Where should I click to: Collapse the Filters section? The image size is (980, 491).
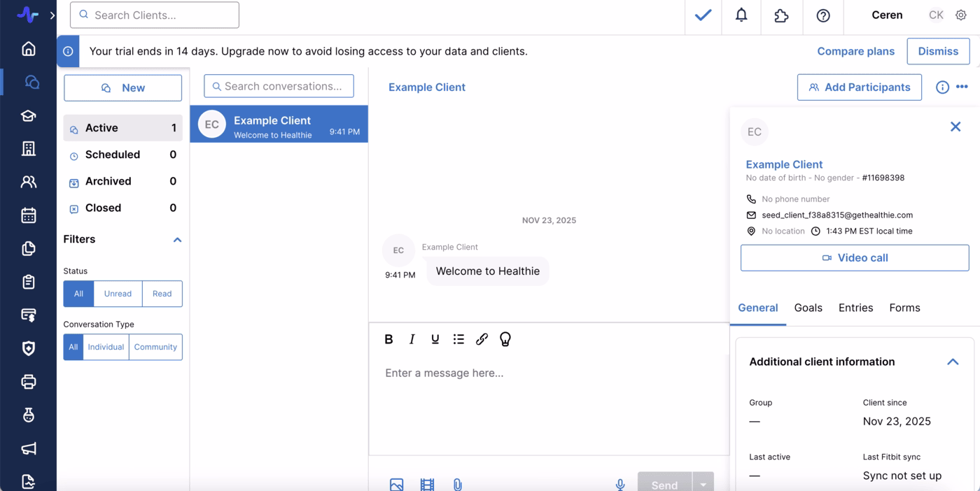coord(177,239)
